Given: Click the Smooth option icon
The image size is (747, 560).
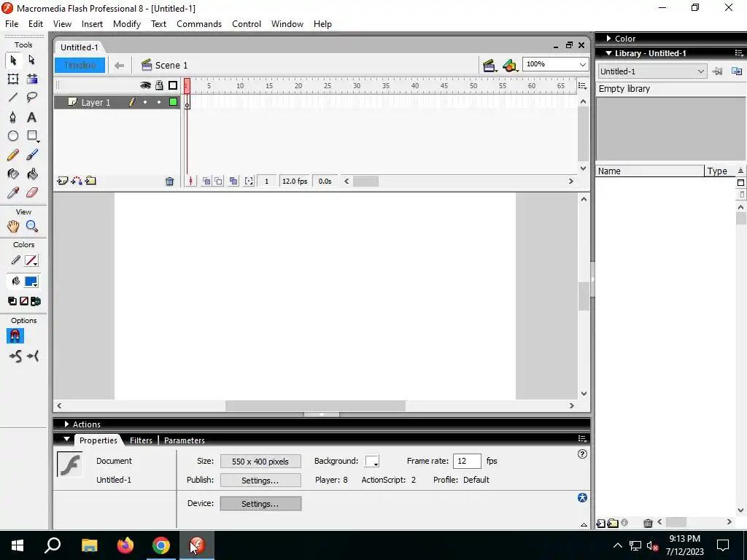Looking at the screenshot, I should [15, 356].
